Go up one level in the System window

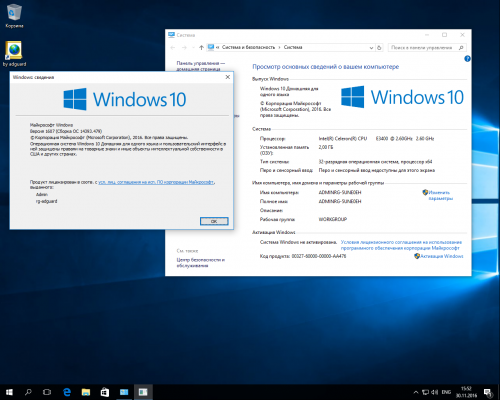(201, 48)
